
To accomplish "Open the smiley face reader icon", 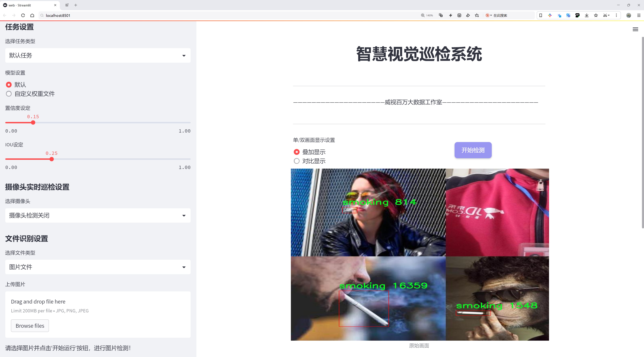I will tap(459, 15).
